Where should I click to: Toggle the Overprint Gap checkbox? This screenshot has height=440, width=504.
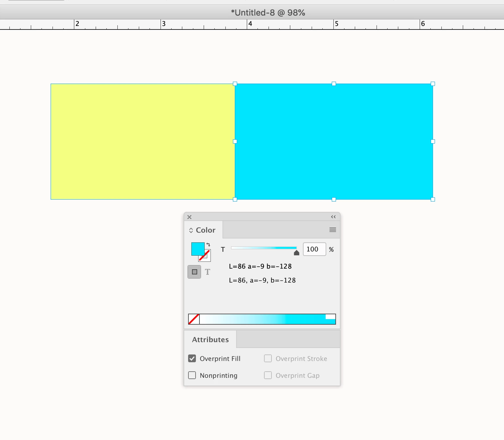pyautogui.click(x=268, y=375)
